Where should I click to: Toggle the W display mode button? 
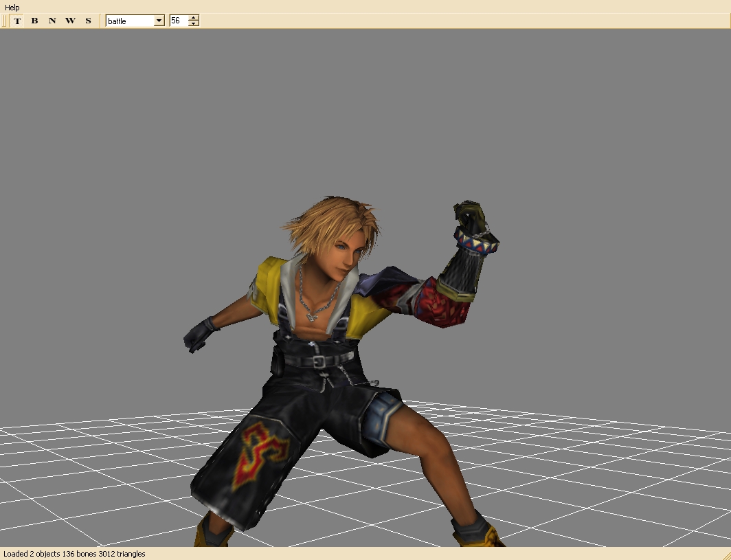coord(70,21)
